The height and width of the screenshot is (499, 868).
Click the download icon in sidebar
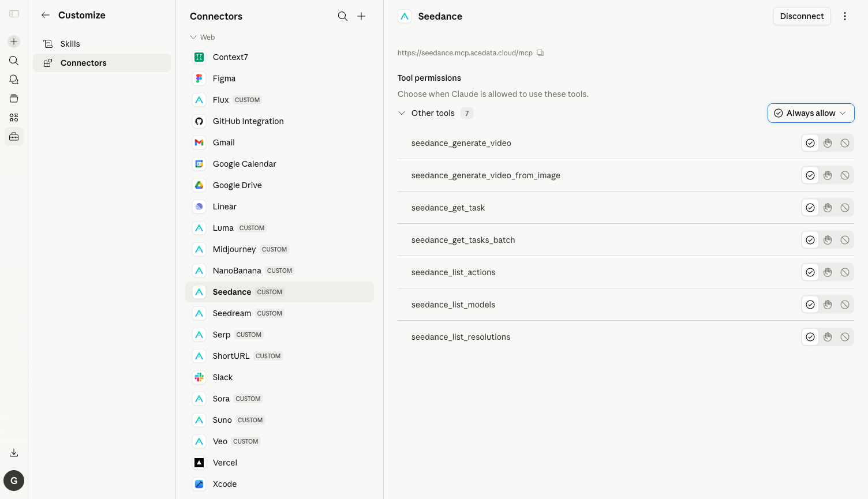(14, 453)
